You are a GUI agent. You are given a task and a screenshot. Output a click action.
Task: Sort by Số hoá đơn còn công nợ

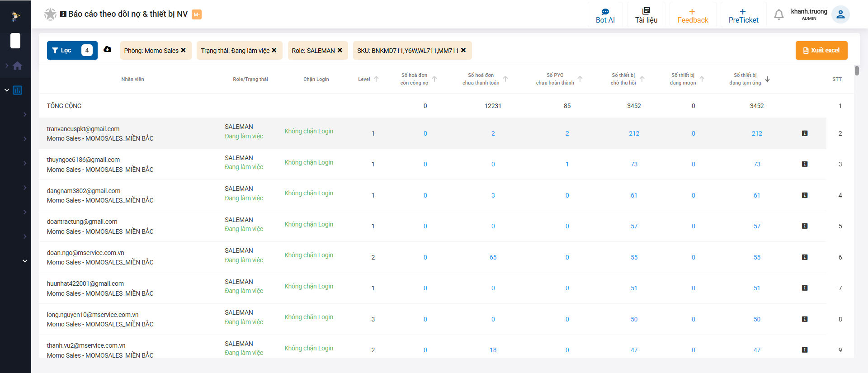coord(434,79)
